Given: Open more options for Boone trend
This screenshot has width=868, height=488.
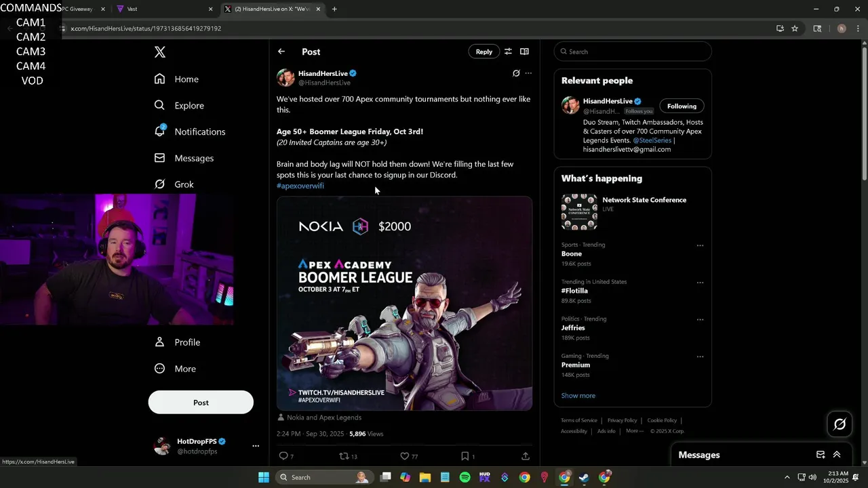Looking at the screenshot, I should point(700,246).
